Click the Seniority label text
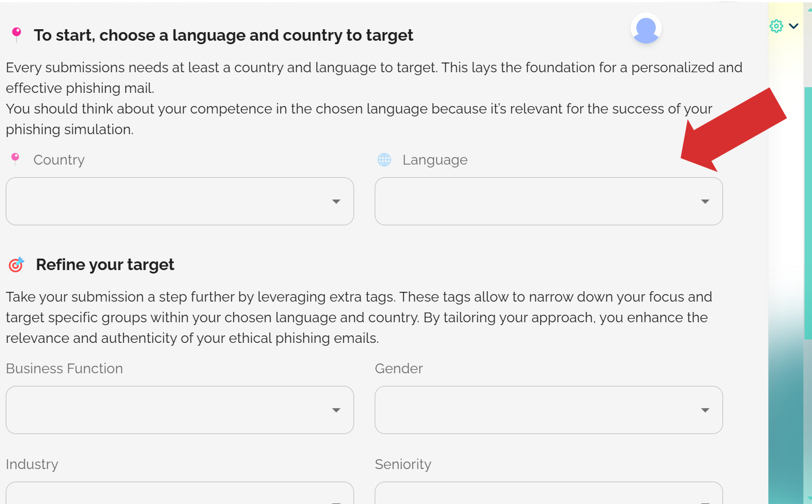This screenshot has width=812, height=504. click(x=403, y=464)
